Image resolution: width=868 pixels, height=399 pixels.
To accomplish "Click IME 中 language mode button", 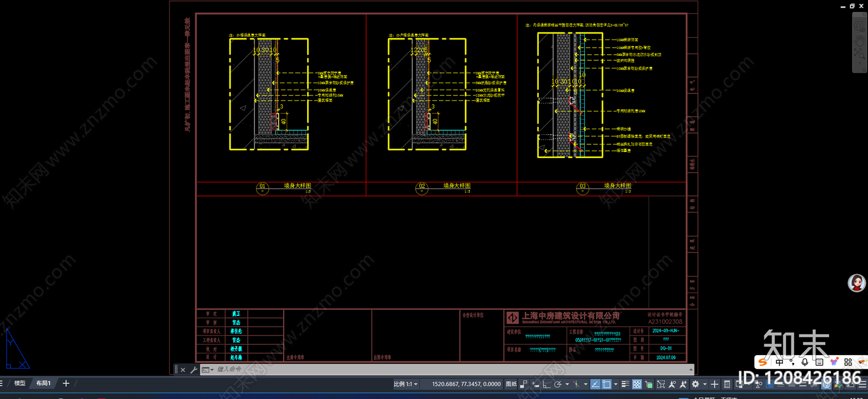I will click(780, 362).
